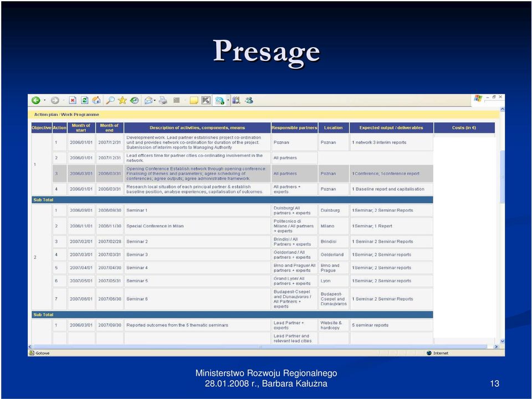Refresh the page with green arrows icon
This screenshot has width=532, height=399.
click(x=85, y=100)
